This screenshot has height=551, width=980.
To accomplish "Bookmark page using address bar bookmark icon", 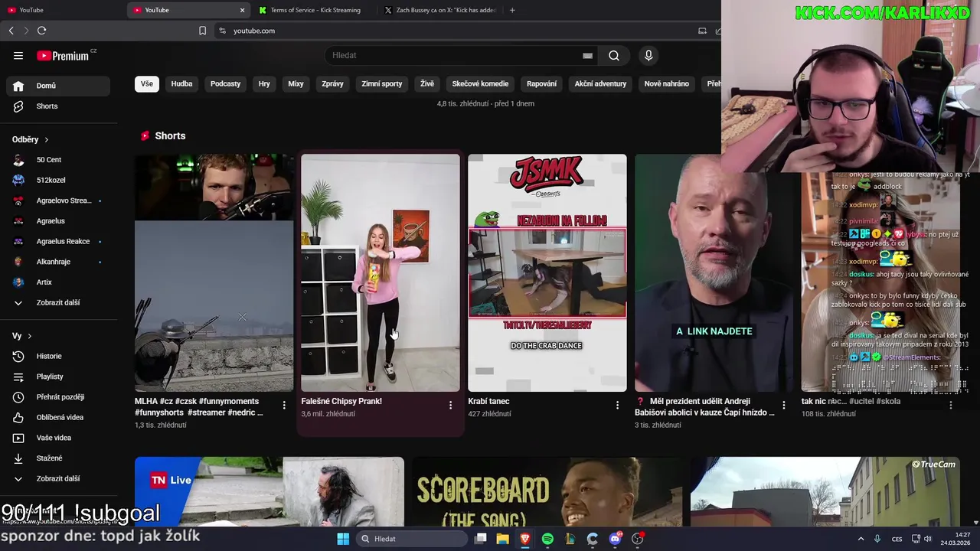I will pyautogui.click(x=202, y=31).
